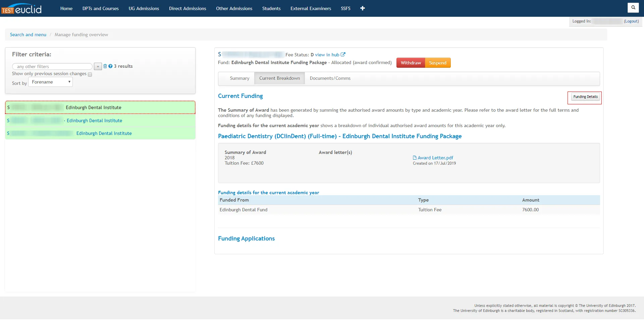Click the Suspend button
Screen dimensions: 644x325
[437, 63]
